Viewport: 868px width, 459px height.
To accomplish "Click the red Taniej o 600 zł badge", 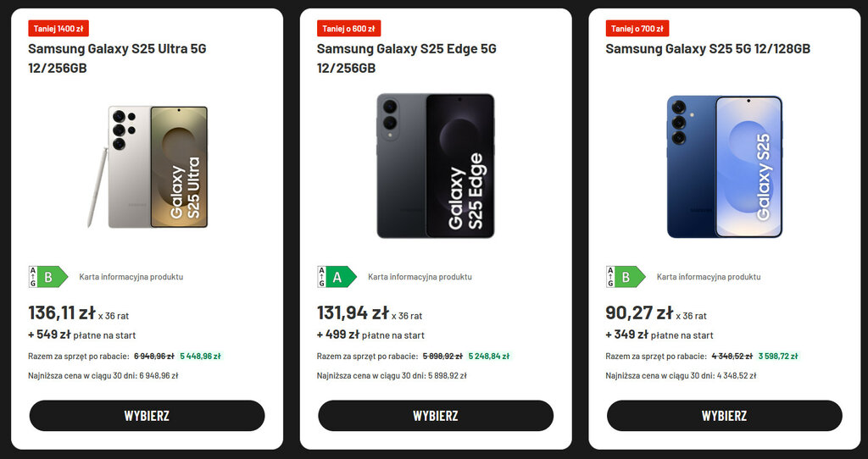I will tap(349, 29).
